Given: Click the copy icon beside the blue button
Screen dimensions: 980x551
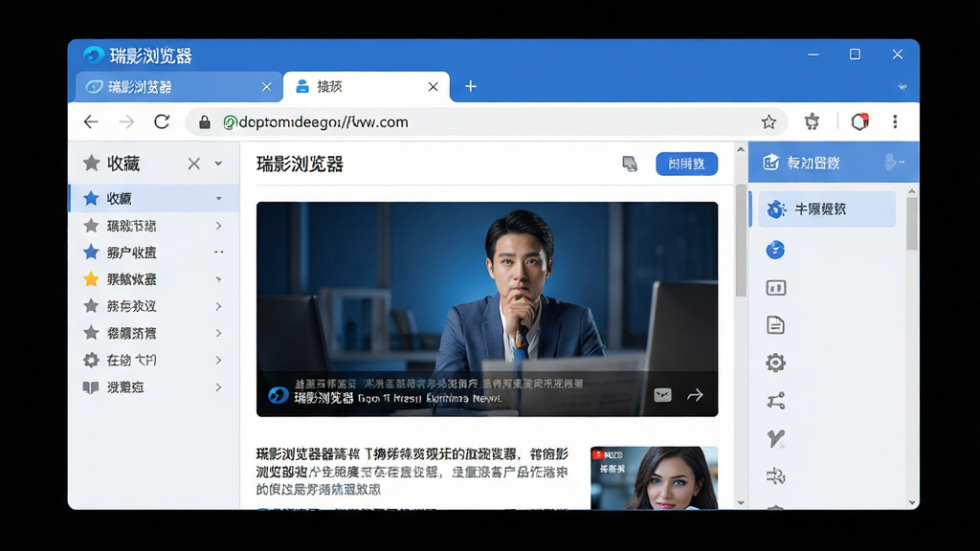Looking at the screenshot, I should (x=630, y=164).
